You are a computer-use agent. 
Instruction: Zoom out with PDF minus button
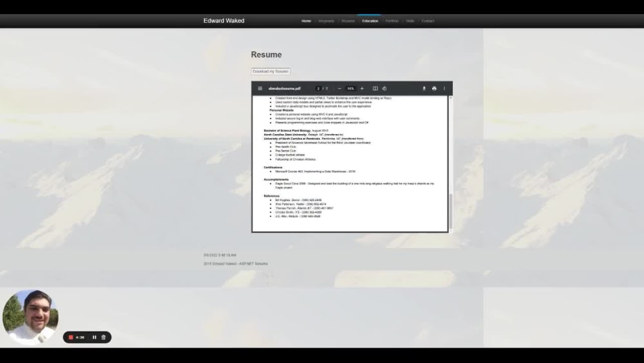pos(339,88)
